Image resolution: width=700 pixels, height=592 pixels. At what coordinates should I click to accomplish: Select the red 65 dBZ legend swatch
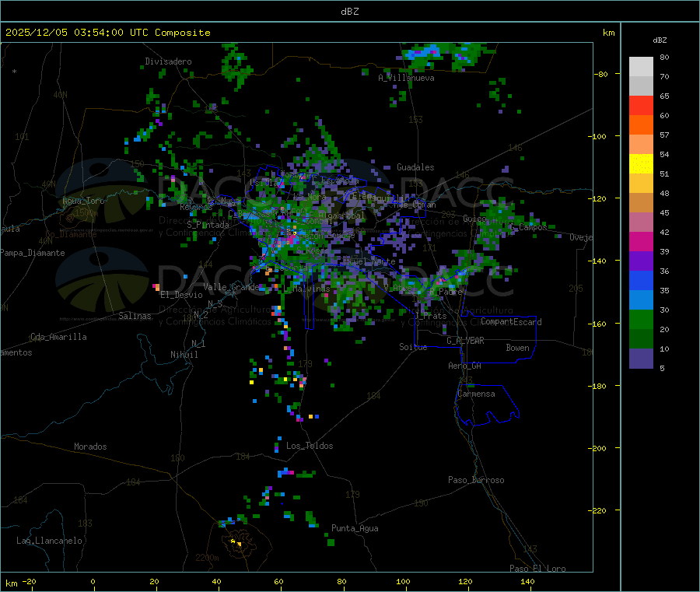[x=641, y=105]
